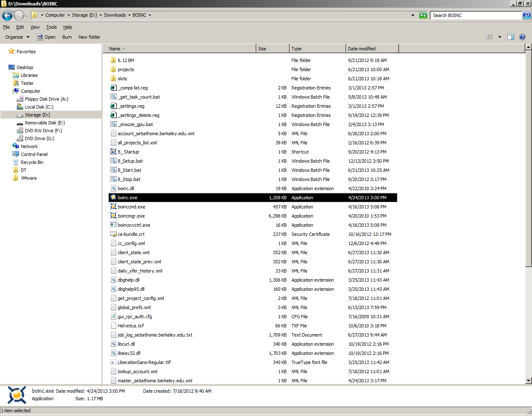Change view using the views icon
Viewport: 532px width, 416px height.
click(490, 37)
